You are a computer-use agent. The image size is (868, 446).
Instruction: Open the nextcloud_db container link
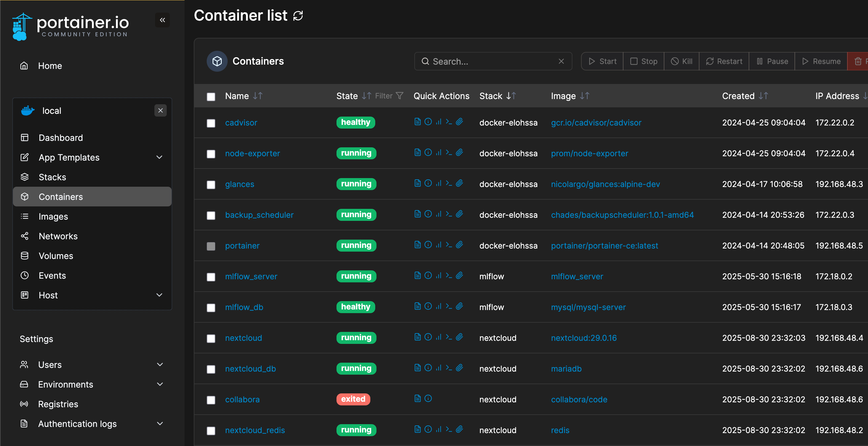[250, 369]
